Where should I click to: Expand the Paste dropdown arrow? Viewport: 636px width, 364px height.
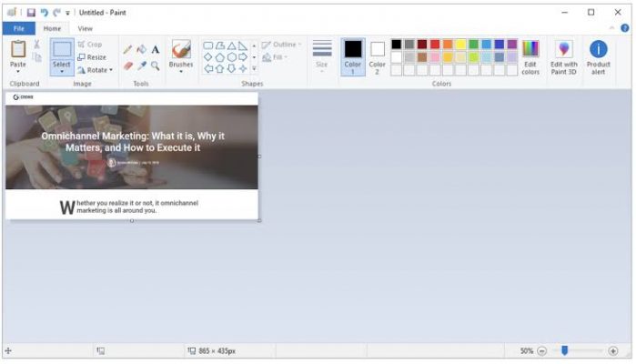18,71
